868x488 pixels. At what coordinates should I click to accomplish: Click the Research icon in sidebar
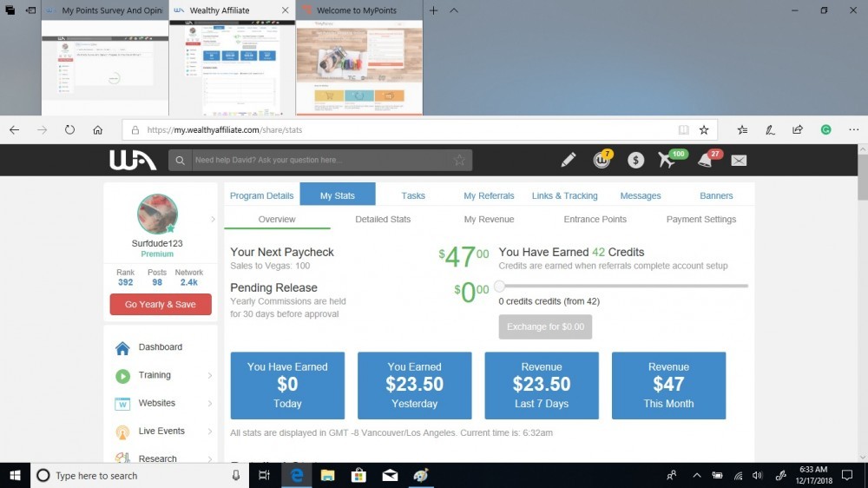pos(122,458)
